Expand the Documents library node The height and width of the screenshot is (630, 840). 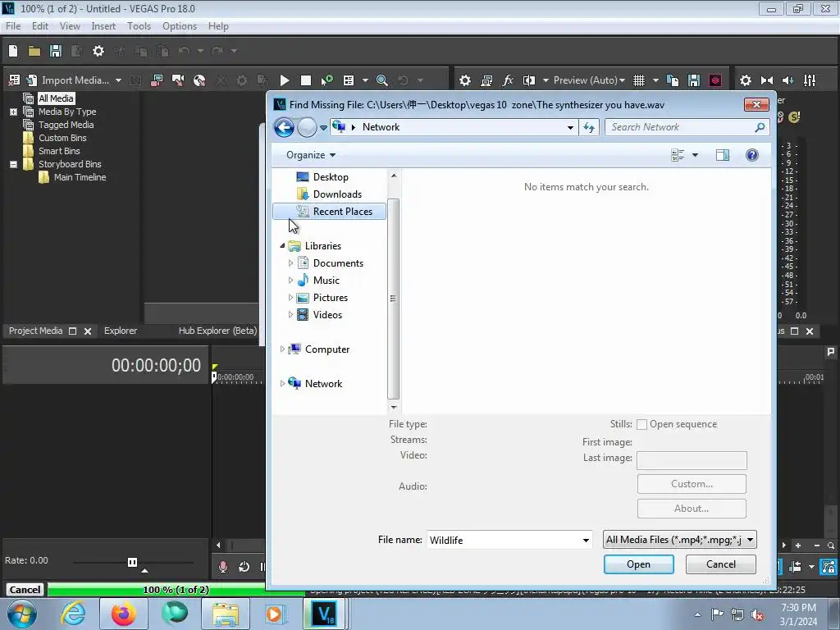click(x=290, y=263)
